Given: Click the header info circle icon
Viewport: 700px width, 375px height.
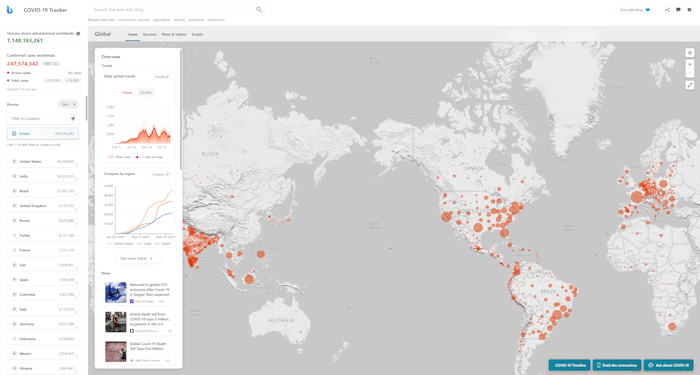Looking at the screenshot, I should (689, 9).
